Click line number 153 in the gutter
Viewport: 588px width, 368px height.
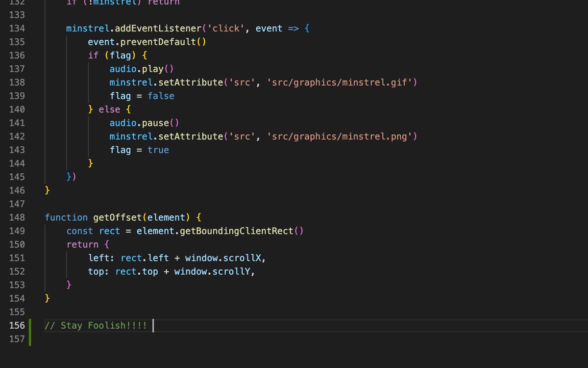(17, 285)
